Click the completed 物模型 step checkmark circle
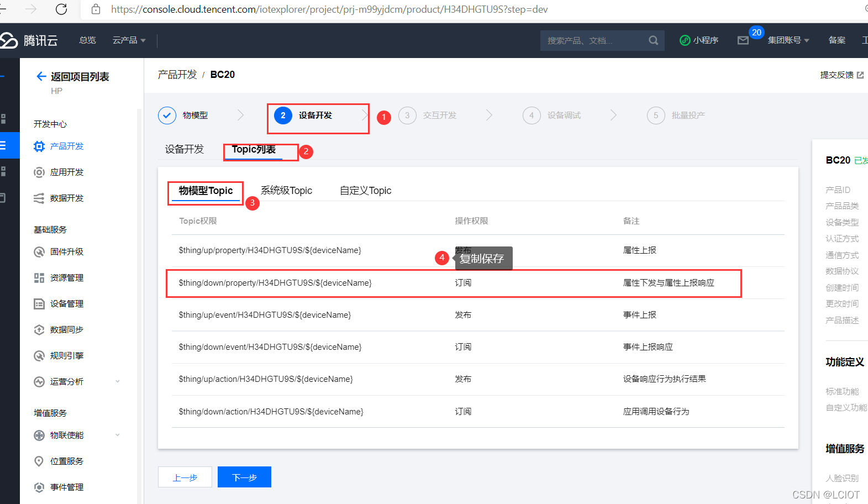868x504 pixels. coord(167,116)
